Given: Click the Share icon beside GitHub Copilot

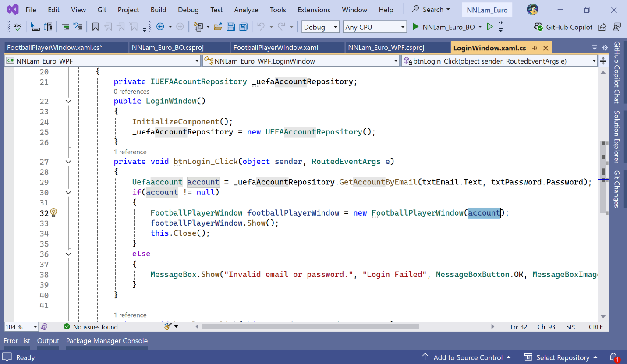Looking at the screenshot, I should (x=602, y=27).
